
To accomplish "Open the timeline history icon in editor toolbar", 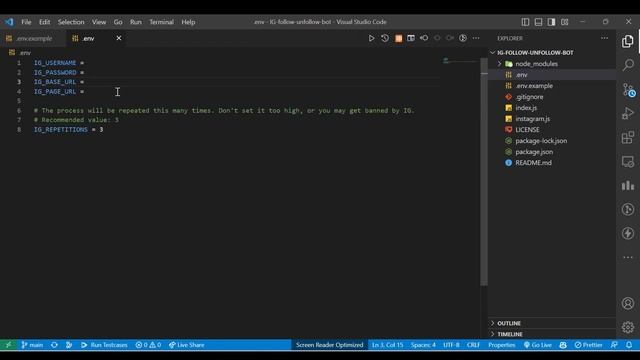I will [x=384, y=38].
